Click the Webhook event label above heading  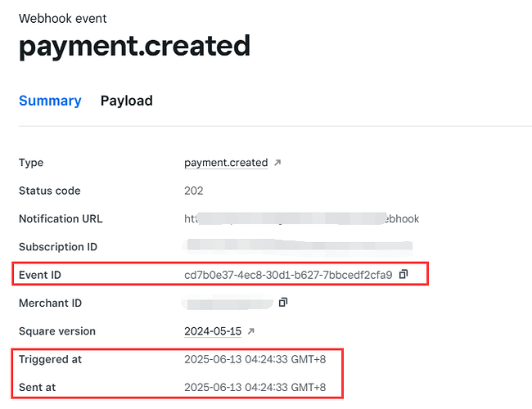coord(63,18)
